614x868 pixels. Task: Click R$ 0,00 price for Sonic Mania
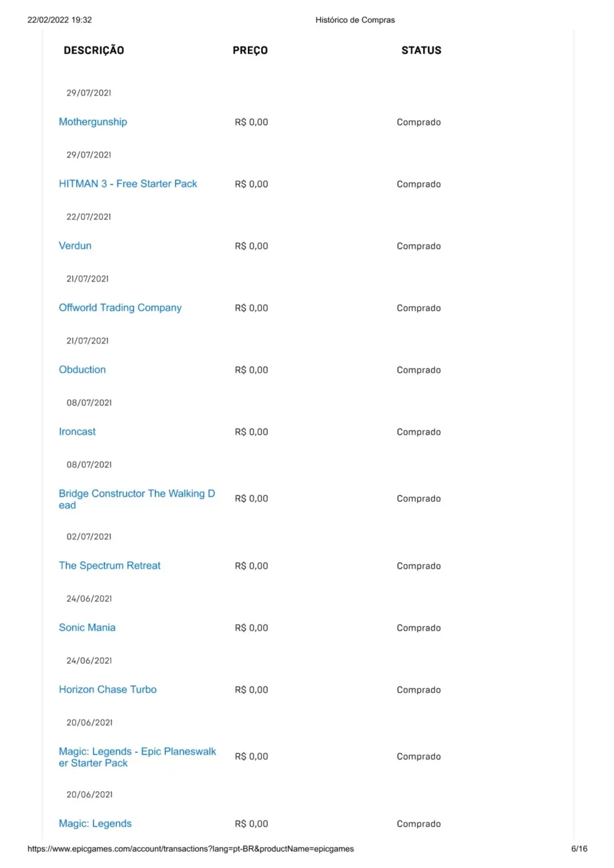point(252,628)
